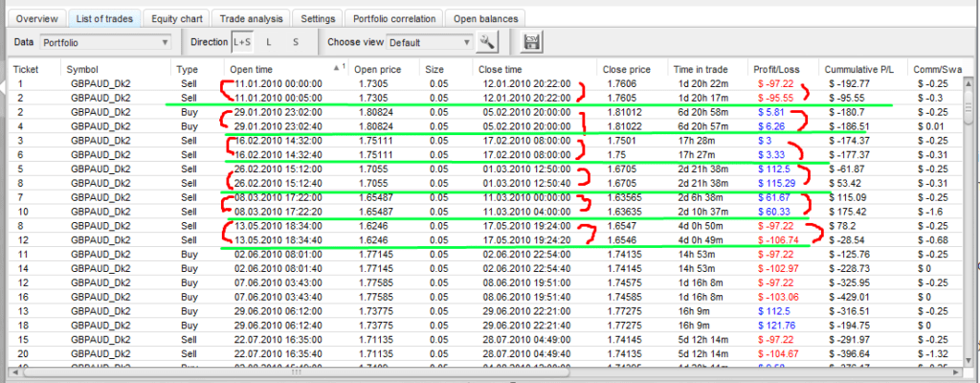Select the S (short only) direction toggle
This screenshot has width=980, height=383.
click(x=296, y=42)
